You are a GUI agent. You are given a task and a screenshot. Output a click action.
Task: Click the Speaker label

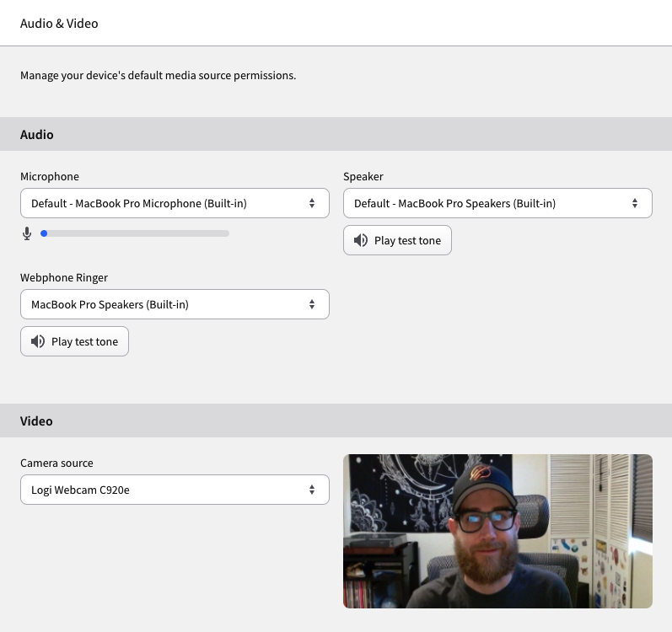(x=363, y=176)
